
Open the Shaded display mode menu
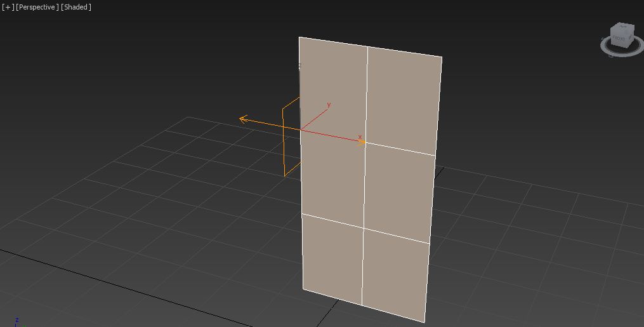(76, 7)
